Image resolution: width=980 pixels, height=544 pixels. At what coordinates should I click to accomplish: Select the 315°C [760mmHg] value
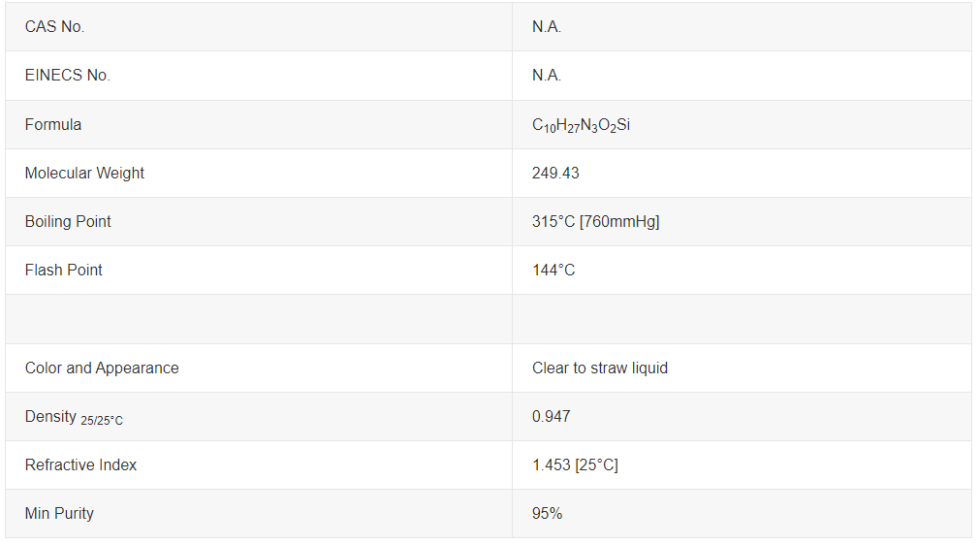coord(595,221)
